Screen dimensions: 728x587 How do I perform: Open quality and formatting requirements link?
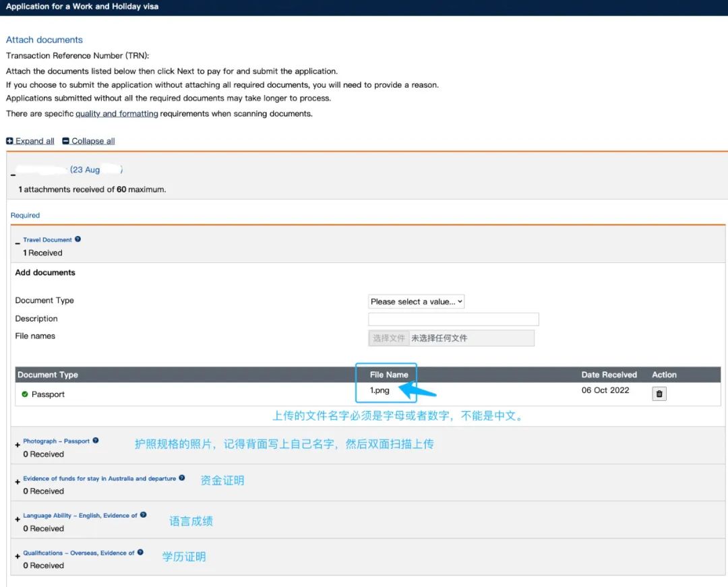click(117, 114)
